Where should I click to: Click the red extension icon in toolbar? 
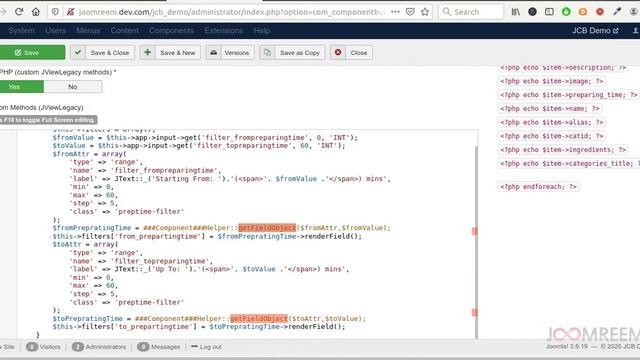click(600, 12)
